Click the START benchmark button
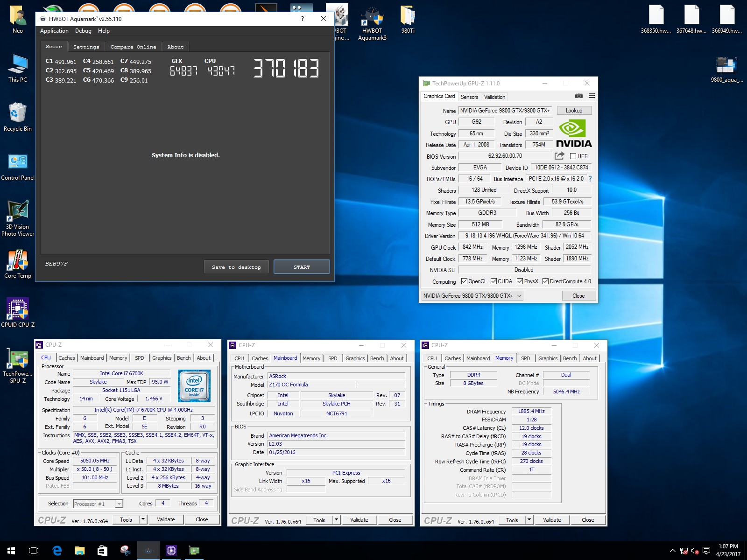747x560 pixels. [302, 267]
